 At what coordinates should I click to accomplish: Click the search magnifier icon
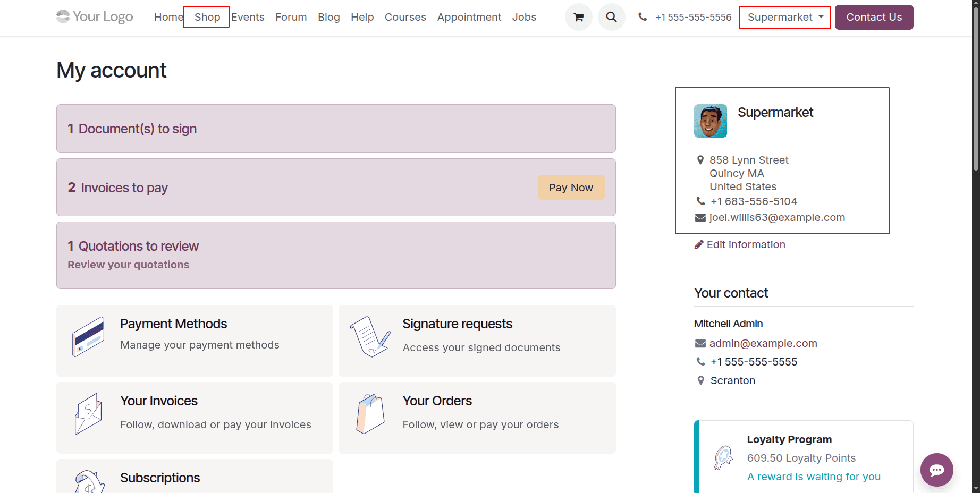pyautogui.click(x=612, y=17)
